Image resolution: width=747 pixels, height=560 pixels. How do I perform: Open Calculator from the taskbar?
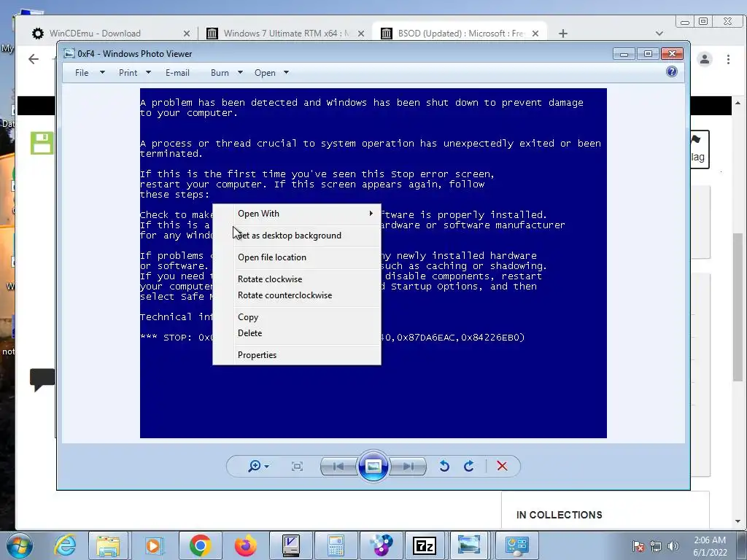[x=336, y=545]
